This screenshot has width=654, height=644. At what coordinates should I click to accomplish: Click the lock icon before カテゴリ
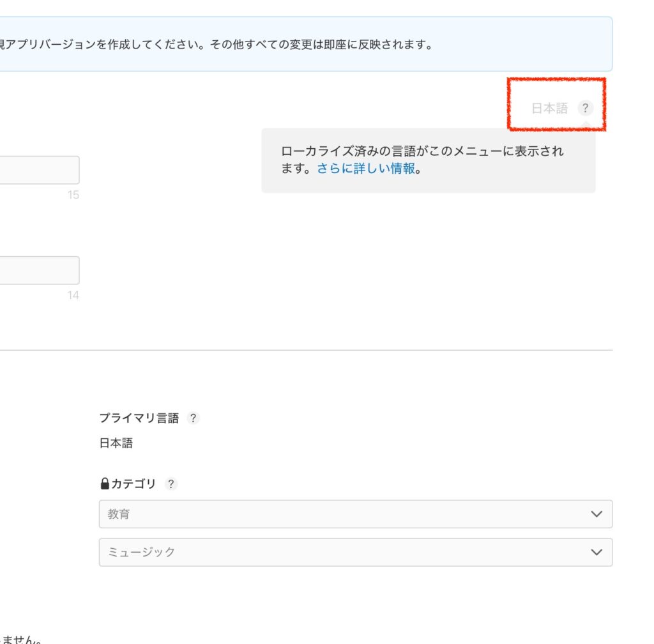105,484
